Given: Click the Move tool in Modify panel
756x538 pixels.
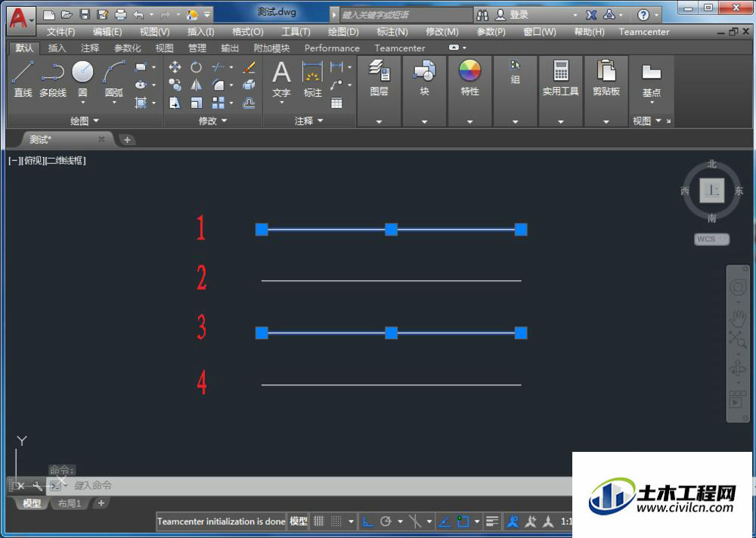Looking at the screenshot, I should pos(175,67).
